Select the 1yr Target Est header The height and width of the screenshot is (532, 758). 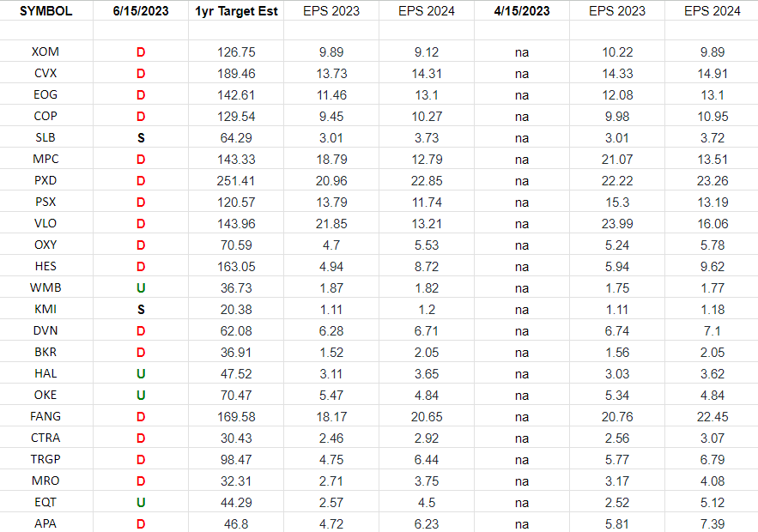tap(236, 11)
